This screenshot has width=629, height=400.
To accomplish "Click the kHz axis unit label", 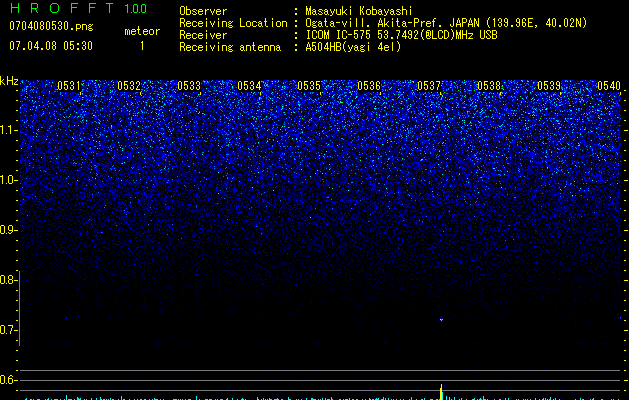I will (9, 81).
